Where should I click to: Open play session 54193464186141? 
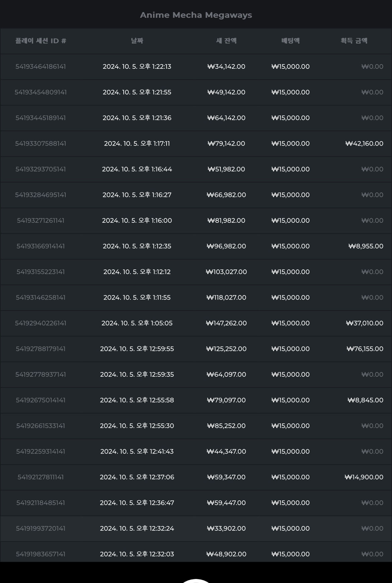[41, 66]
